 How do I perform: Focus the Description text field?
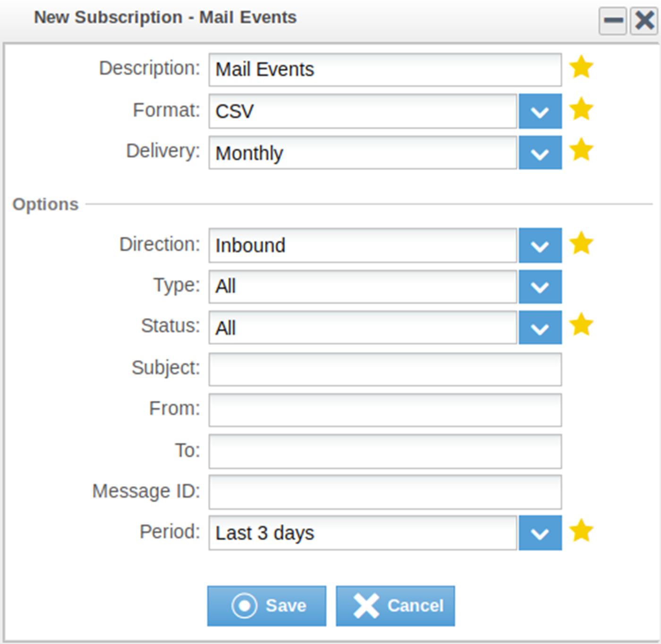coord(385,70)
